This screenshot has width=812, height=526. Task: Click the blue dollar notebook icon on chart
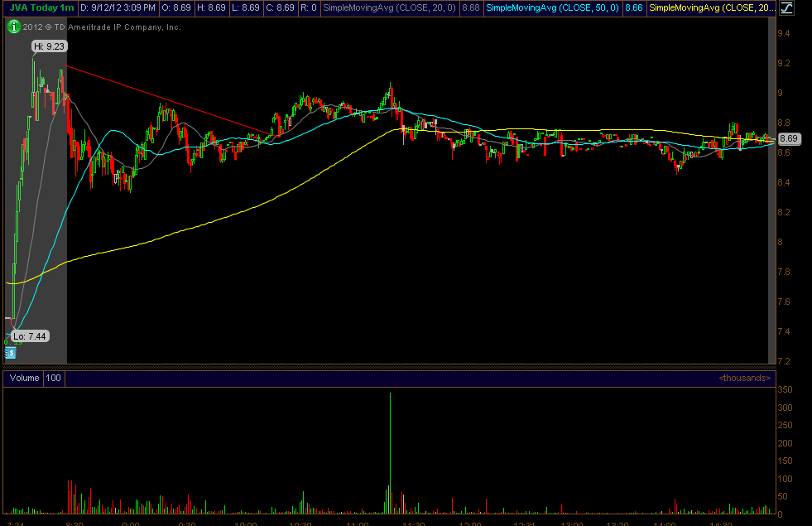click(x=11, y=353)
